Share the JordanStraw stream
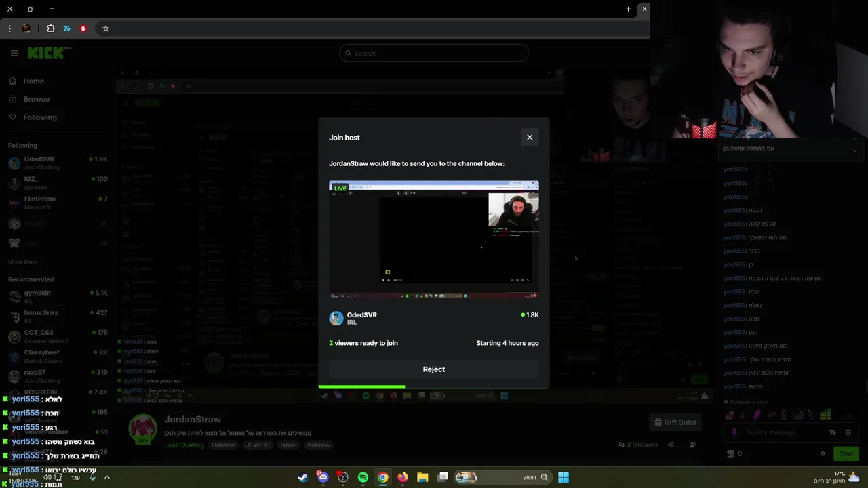This screenshot has width=868, height=488. (671, 445)
